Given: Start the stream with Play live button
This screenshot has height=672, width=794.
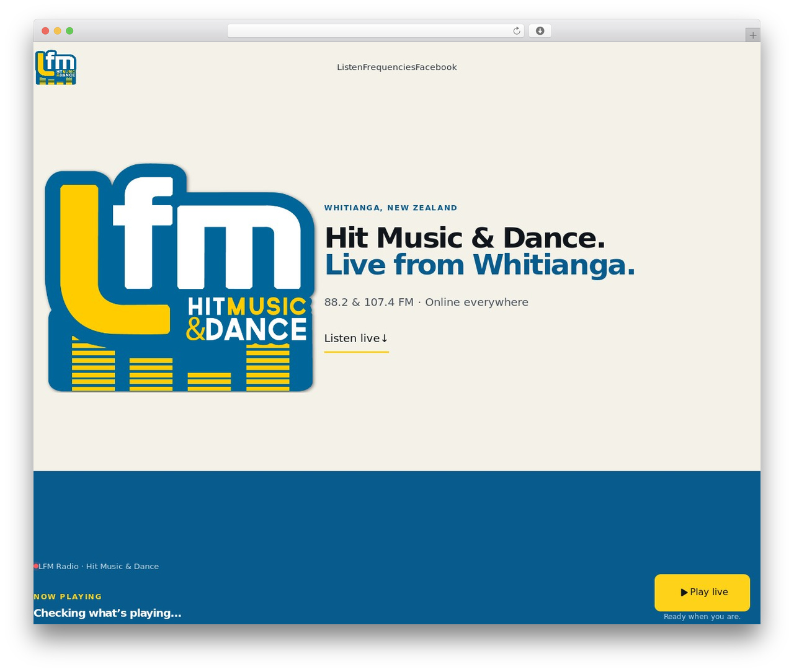Looking at the screenshot, I should tap(702, 593).
